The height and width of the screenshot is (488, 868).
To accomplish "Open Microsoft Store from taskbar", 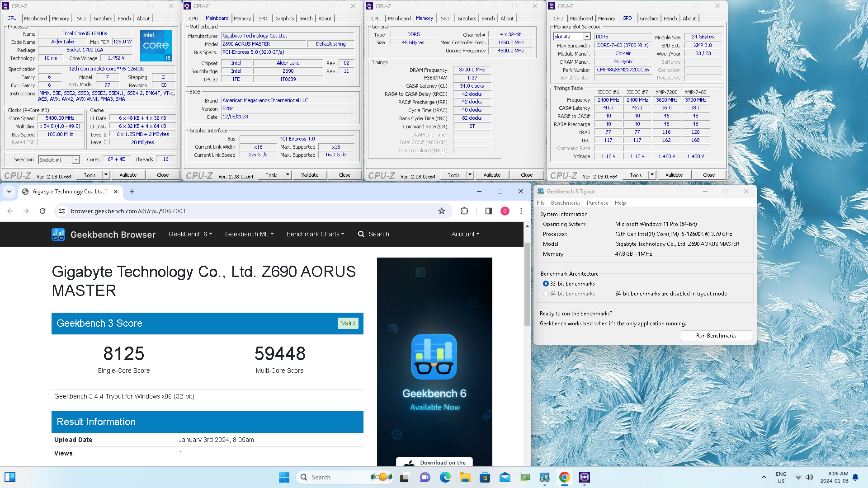I will [x=485, y=477].
